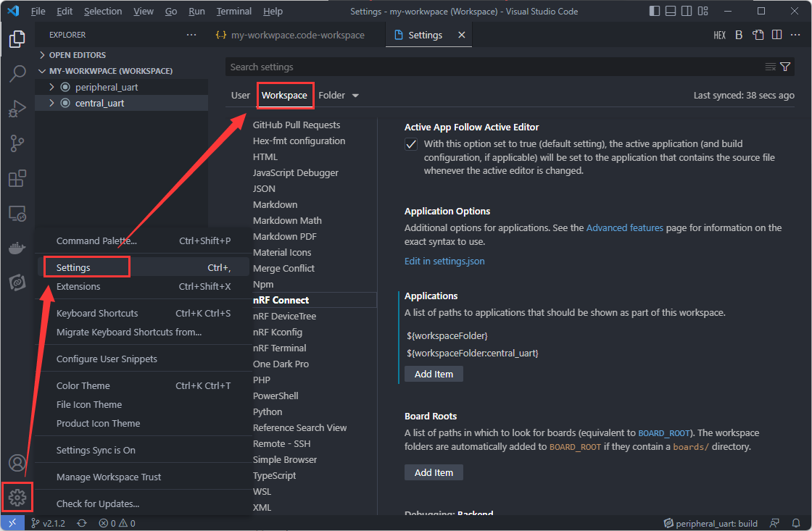This screenshot has height=531, width=812.
Task: Expand the central_uart folder
Action: (51, 103)
